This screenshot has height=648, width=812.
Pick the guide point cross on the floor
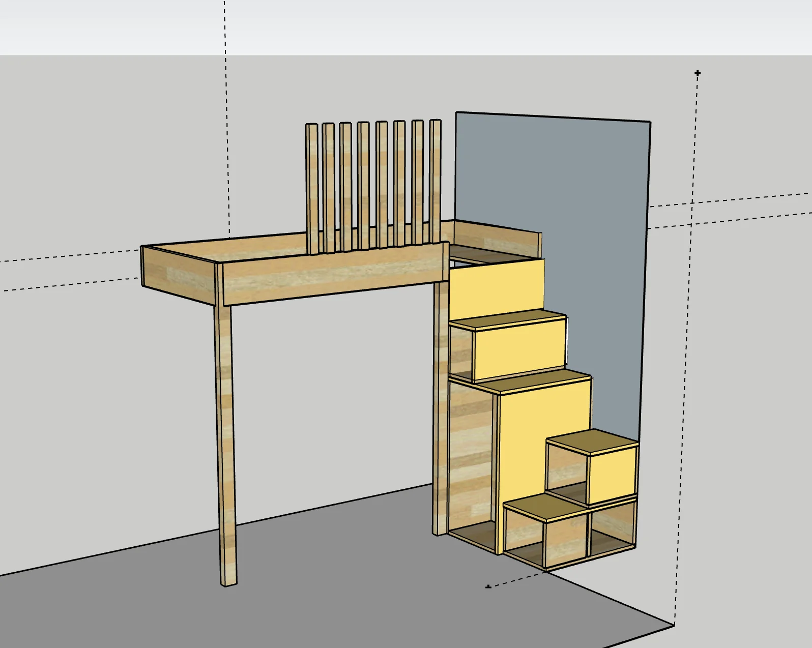click(x=488, y=587)
